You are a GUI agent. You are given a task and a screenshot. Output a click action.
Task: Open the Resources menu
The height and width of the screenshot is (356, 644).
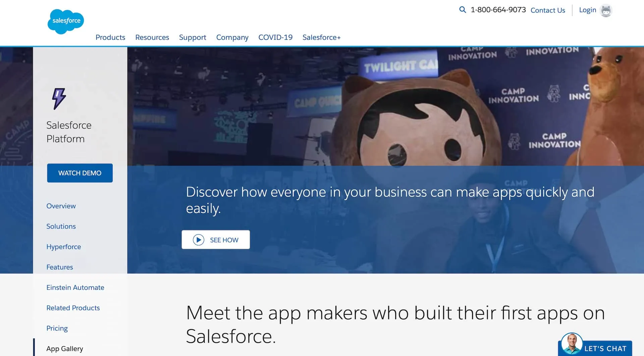click(152, 37)
